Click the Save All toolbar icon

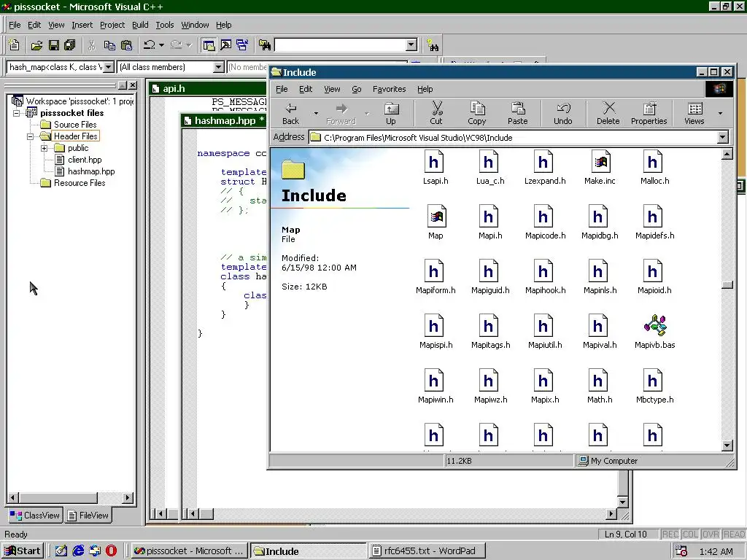click(x=70, y=45)
